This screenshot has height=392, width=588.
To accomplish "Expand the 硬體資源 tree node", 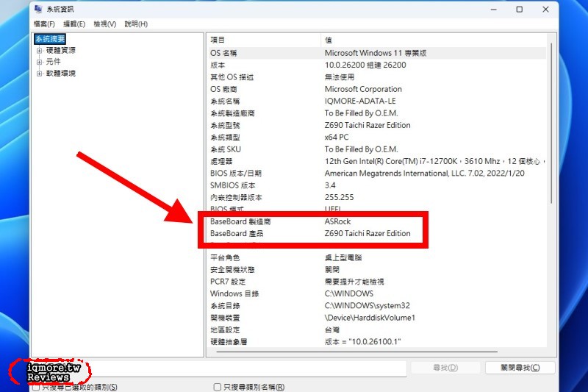I will 39,51.
